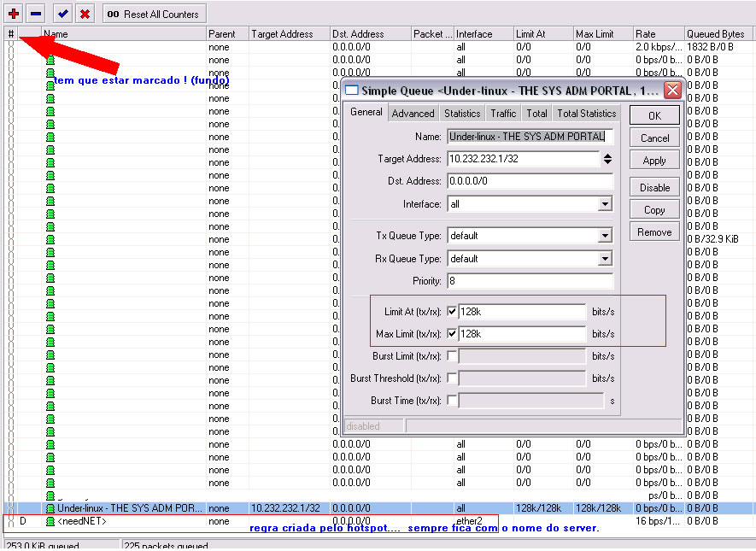The height and width of the screenshot is (551, 756).
Task: Click the red X Disable icon
Action: coord(85,14)
